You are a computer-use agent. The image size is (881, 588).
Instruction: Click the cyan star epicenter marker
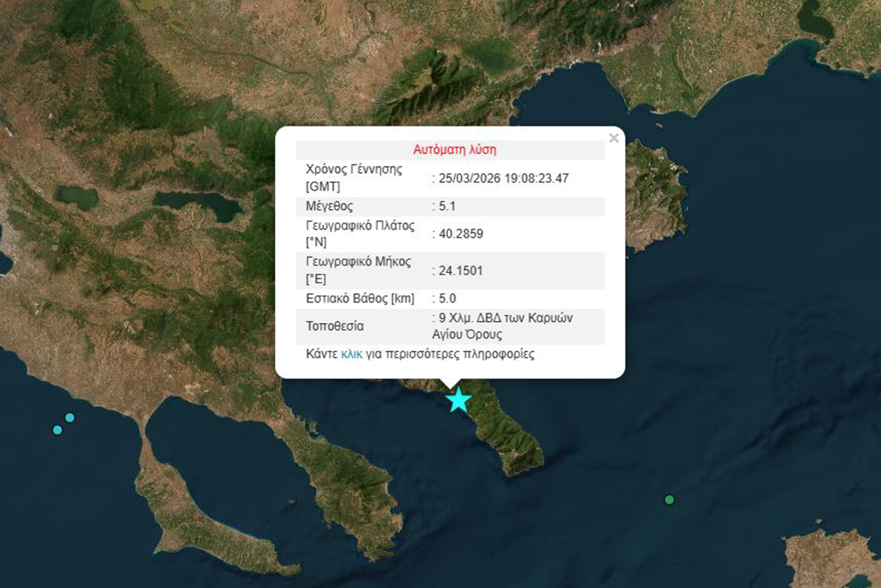click(459, 400)
